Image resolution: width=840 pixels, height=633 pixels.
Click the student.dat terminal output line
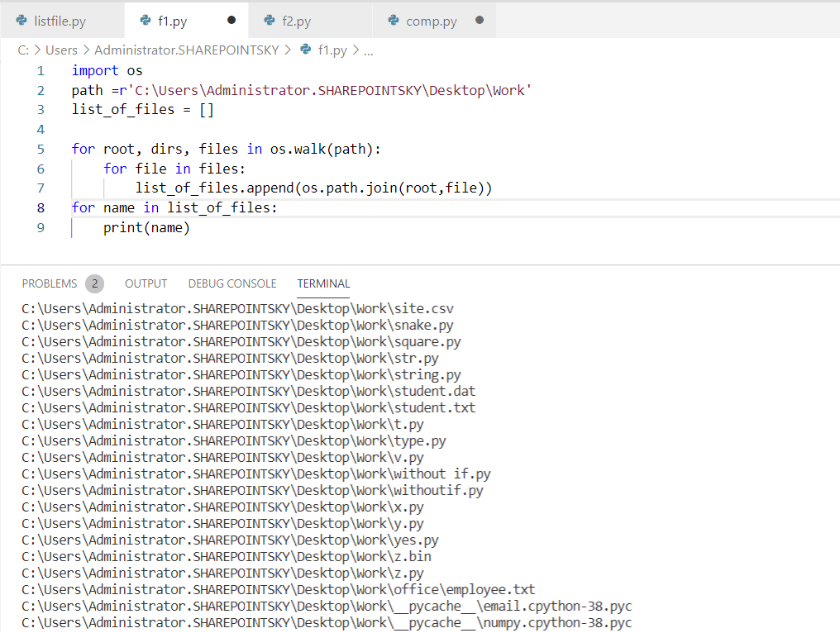click(x=249, y=392)
